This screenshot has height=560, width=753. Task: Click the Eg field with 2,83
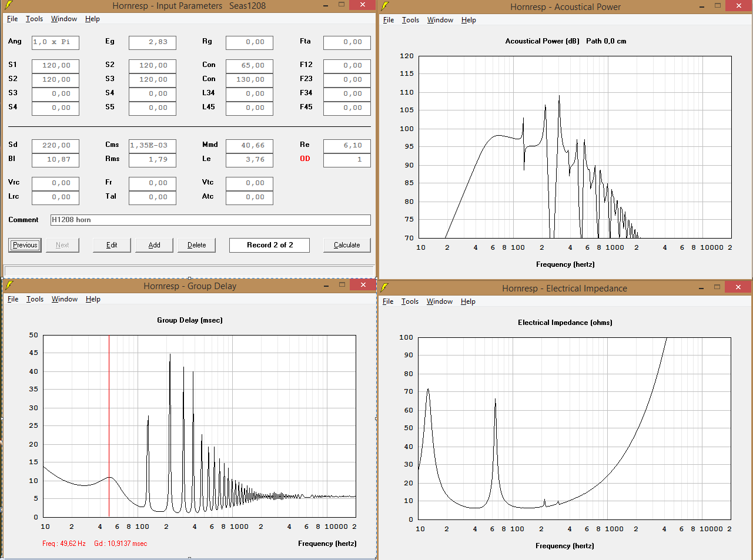click(x=152, y=42)
